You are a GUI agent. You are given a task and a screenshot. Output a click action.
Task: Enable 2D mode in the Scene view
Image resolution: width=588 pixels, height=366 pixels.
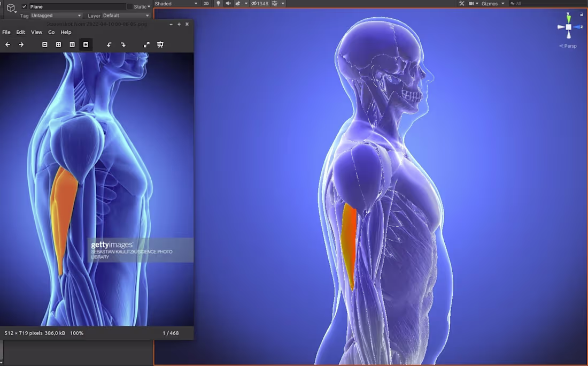[206, 3]
